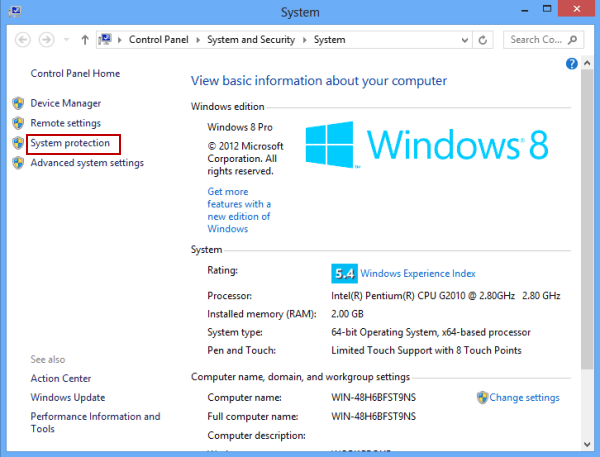
Task: Go up one level with the Up arrow
Action: [85, 40]
